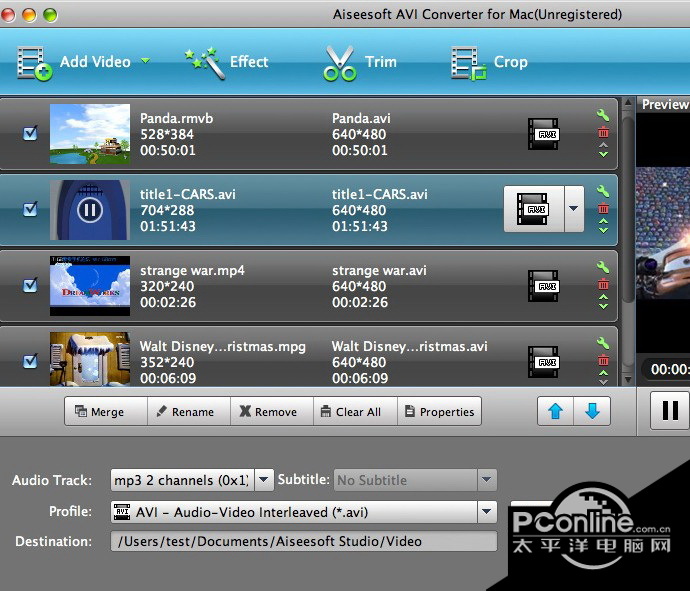The height and width of the screenshot is (591, 690).
Task: Click the Destination path field
Action: pos(304,541)
